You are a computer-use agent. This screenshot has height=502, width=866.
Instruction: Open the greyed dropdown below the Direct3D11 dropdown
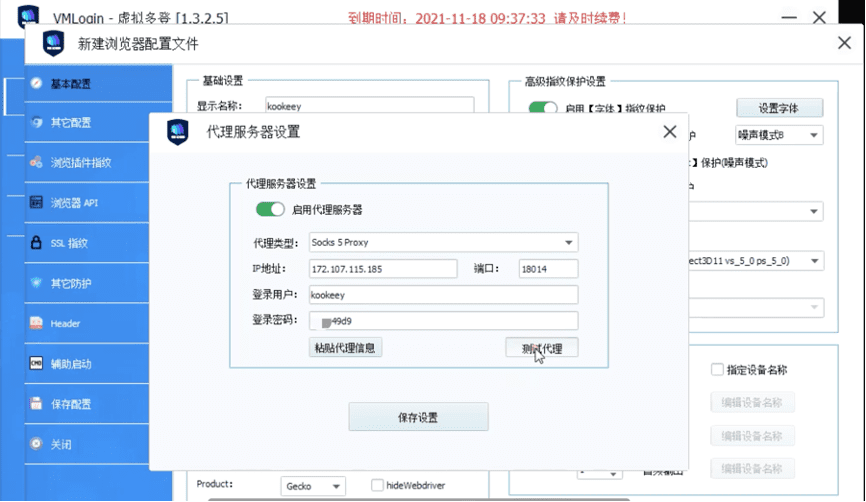(x=756, y=308)
